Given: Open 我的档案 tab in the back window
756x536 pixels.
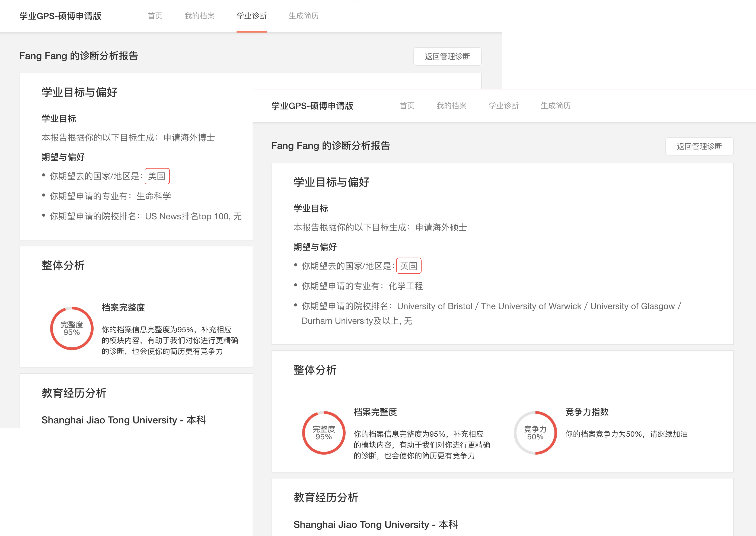Looking at the screenshot, I should (x=200, y=16).
